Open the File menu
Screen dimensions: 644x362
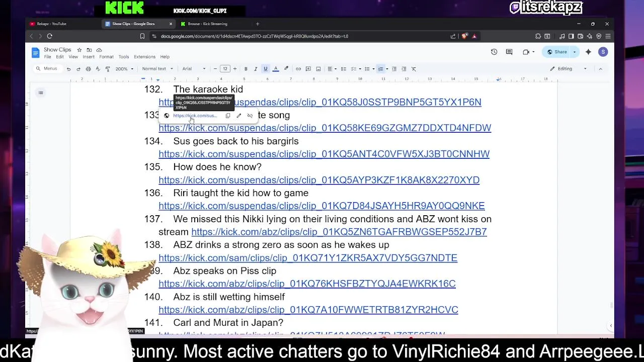pyautogui.click(x=47, y=57)
